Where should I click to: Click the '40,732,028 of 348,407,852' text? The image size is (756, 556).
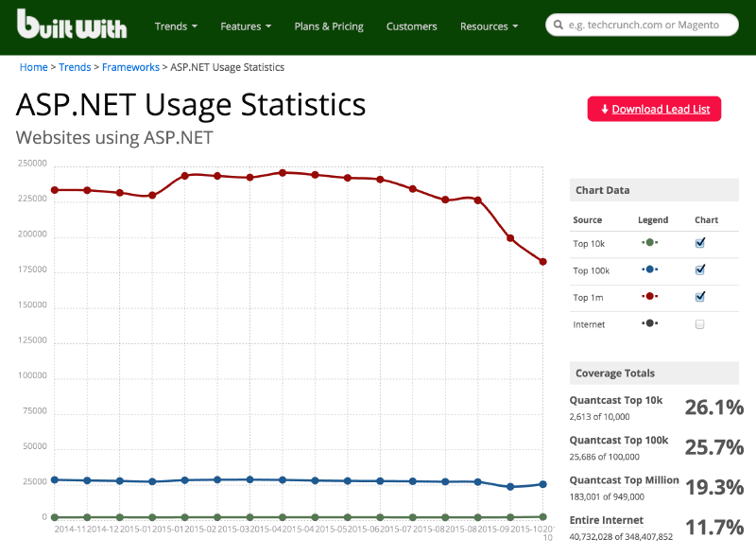point(621,537)
